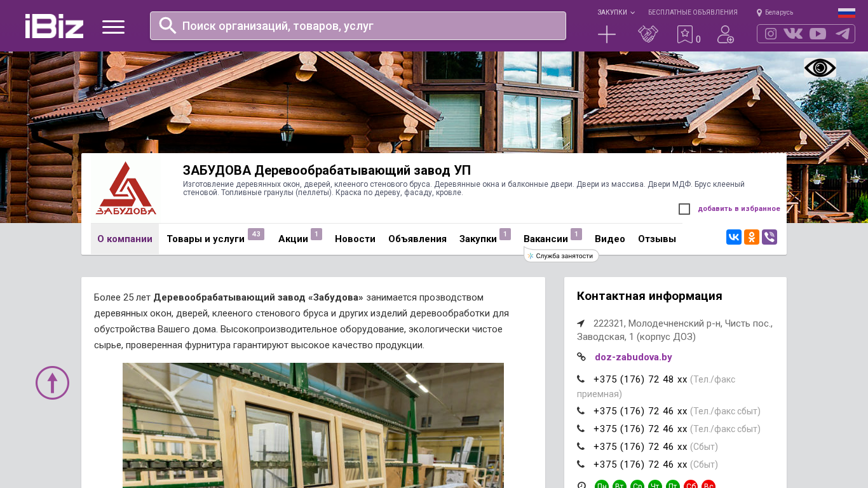Share company page on Odnoklassniki

[752, 237]
